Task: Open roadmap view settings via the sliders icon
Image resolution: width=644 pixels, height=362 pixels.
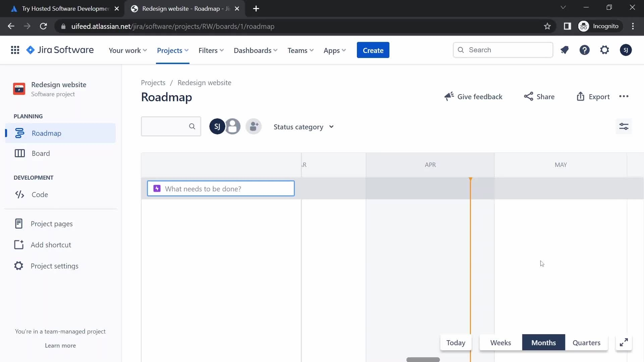Action: [x=624, y=126]
